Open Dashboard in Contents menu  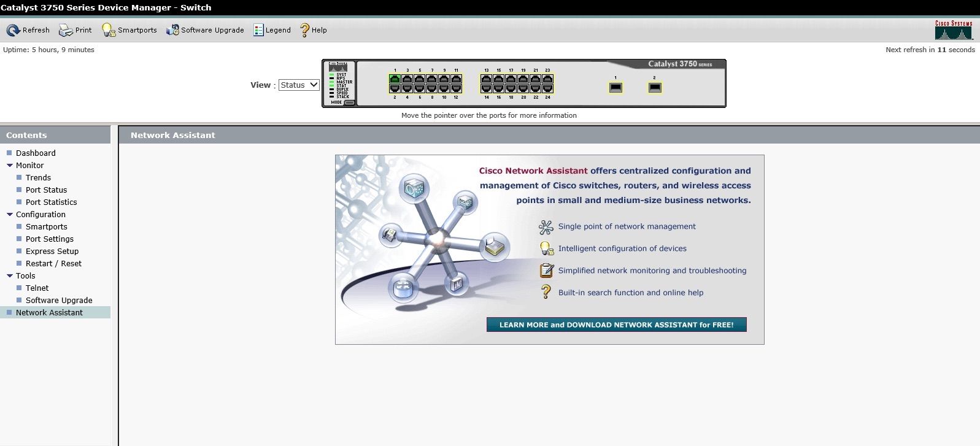[36, 153]
